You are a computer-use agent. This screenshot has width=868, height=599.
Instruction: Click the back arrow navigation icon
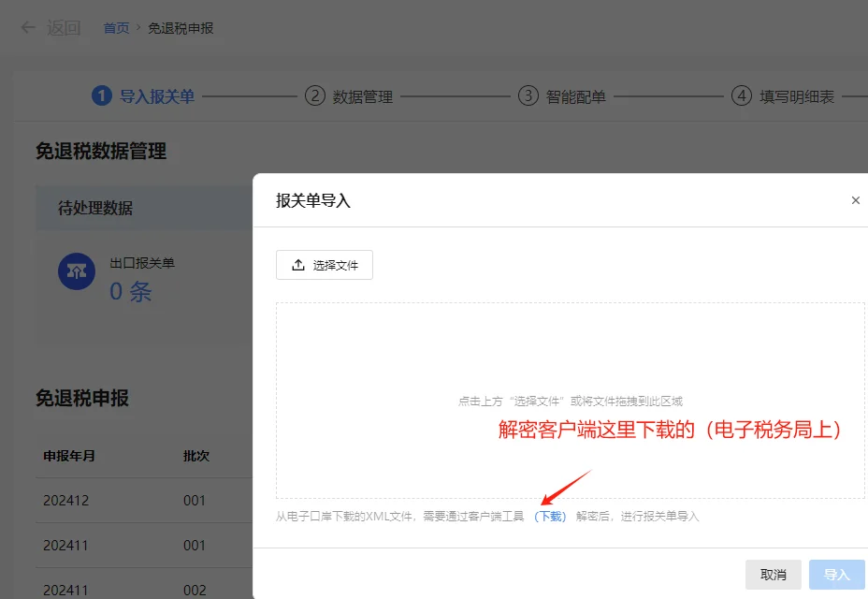27,27
